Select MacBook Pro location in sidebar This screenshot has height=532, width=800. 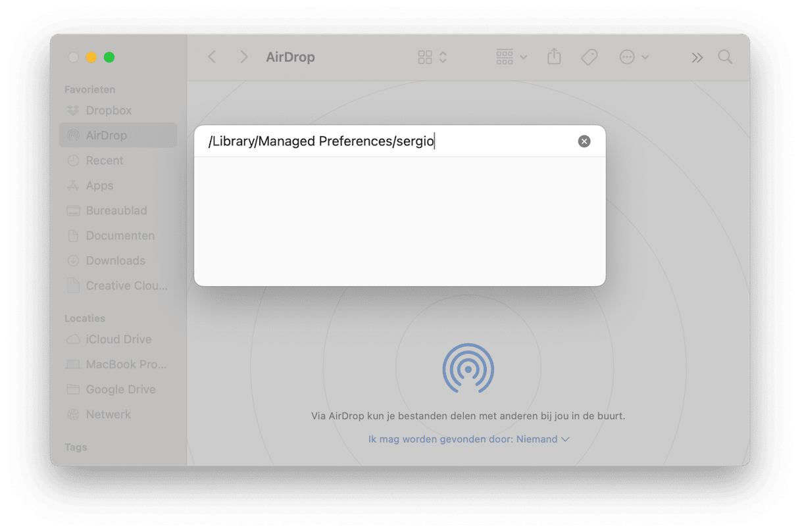pyautogui.click(x=118, y=364)
